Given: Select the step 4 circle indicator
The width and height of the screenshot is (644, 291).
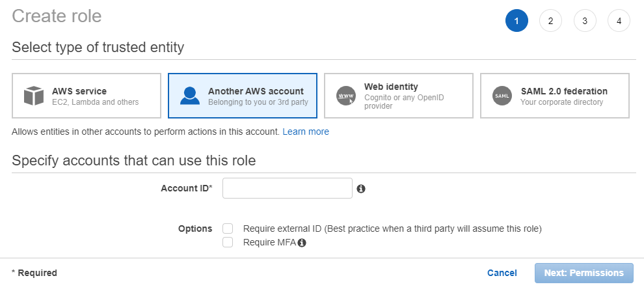Looking at the screenshot, I should 619,21.
